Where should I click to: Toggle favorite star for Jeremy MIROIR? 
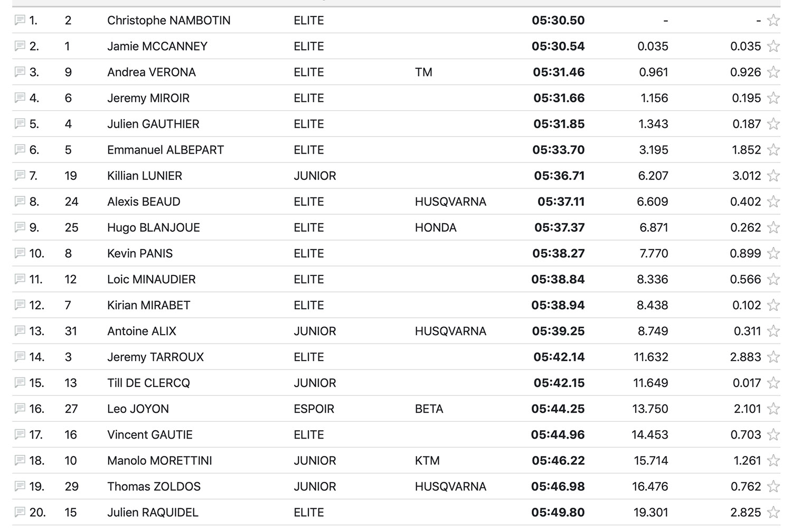774,98
